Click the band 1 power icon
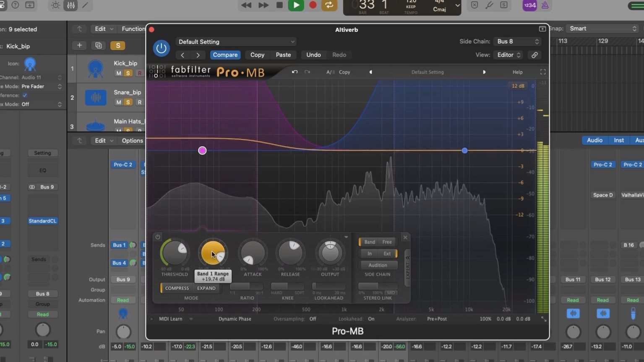The width and height of the screenshot is (644, 362). coord(158,237)
